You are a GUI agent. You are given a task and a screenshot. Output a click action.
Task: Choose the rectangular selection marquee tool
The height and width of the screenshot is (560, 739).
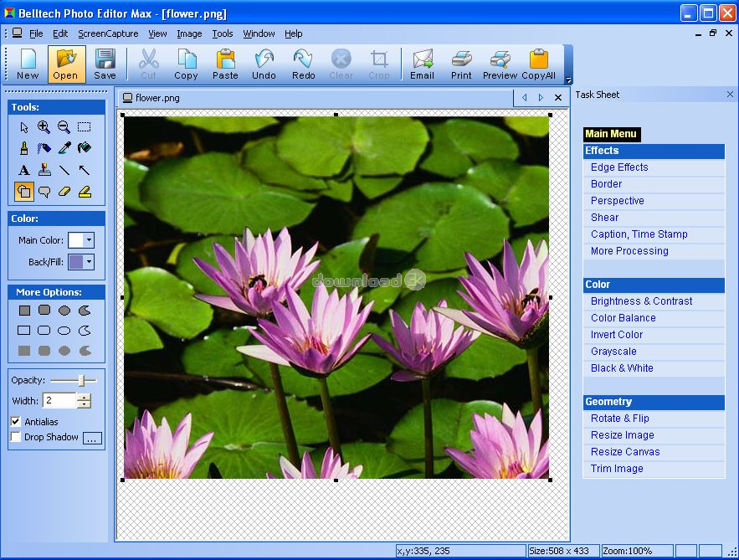(85, 127)
